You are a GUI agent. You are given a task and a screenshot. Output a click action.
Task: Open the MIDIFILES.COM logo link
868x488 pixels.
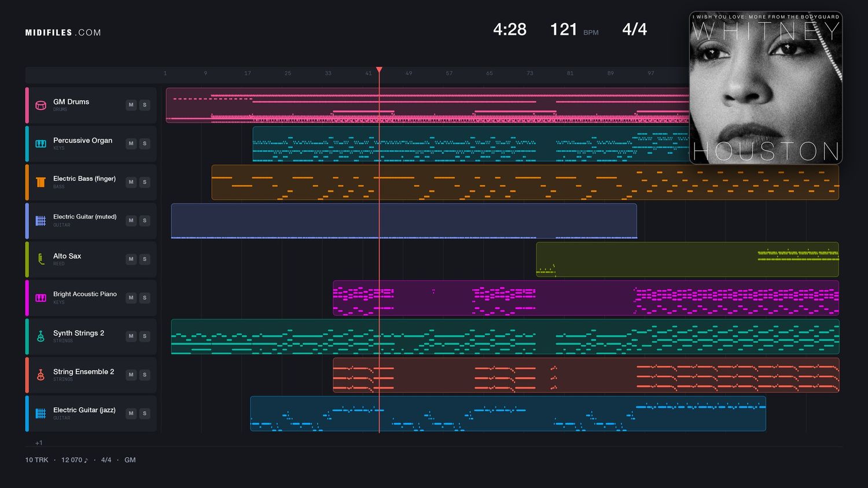point(63,33)
